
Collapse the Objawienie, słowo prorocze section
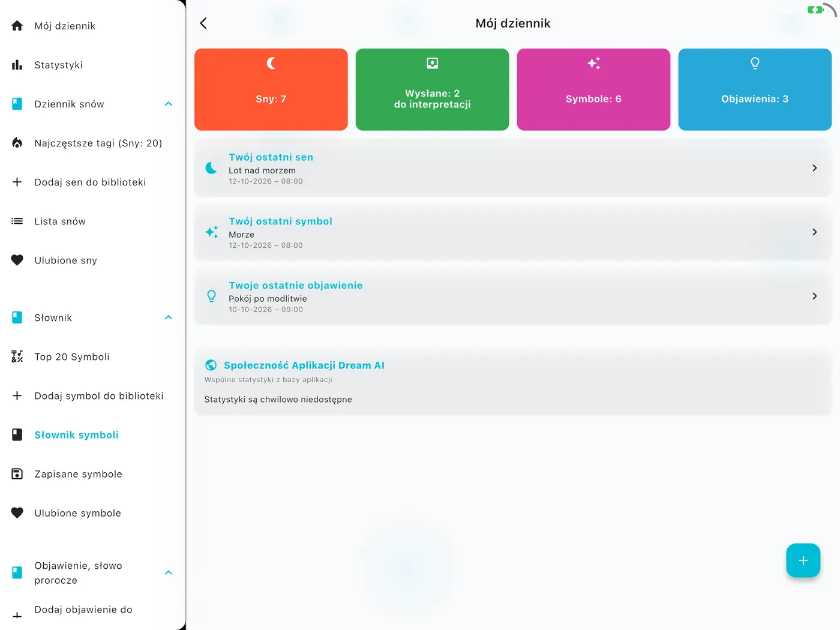click(x=169, y=572)
